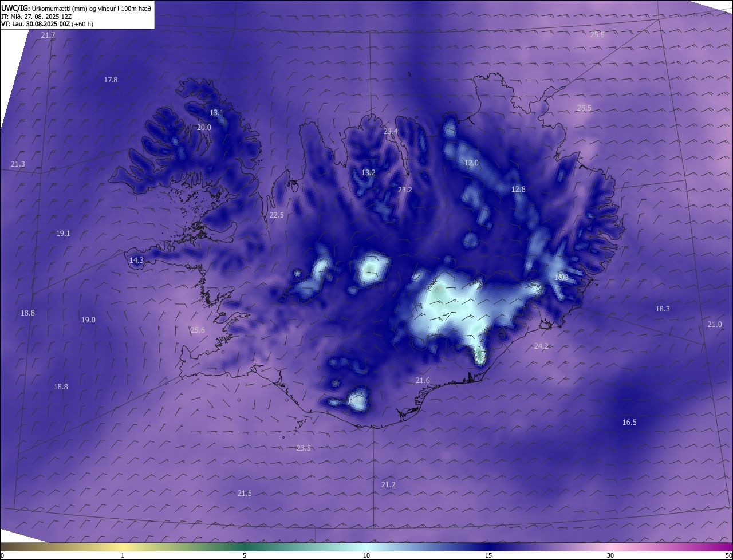Click the 21.5 value label

[245, 494]
